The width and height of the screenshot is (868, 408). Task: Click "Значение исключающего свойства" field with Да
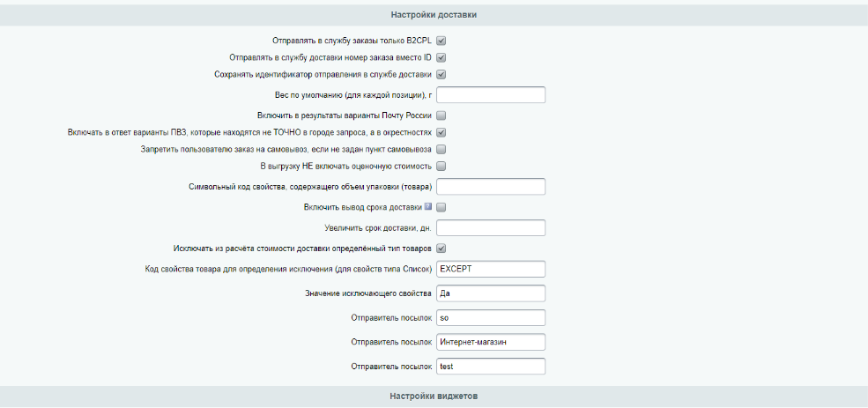click(491, 293)
